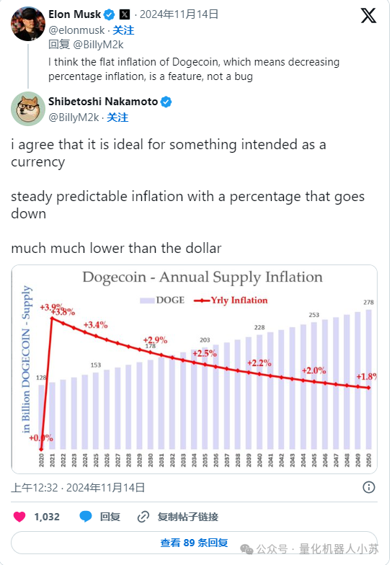The height and width of the screenshot is (565, 392).
Task: Open Shibetoshi Nakamoto's doge avatar
Action: pyautogui.click(x=28, y=109)
